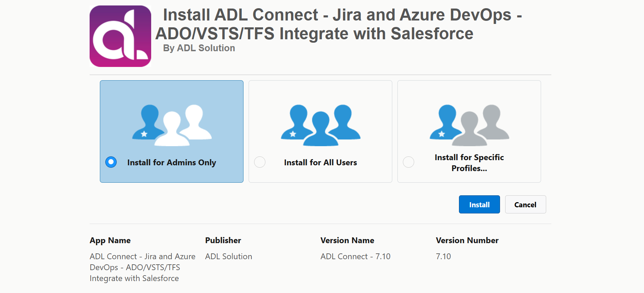Select the Install for All Users radio button
This screenshot has width=644, height=293.
pyautogui.click(x=260, y=162)
